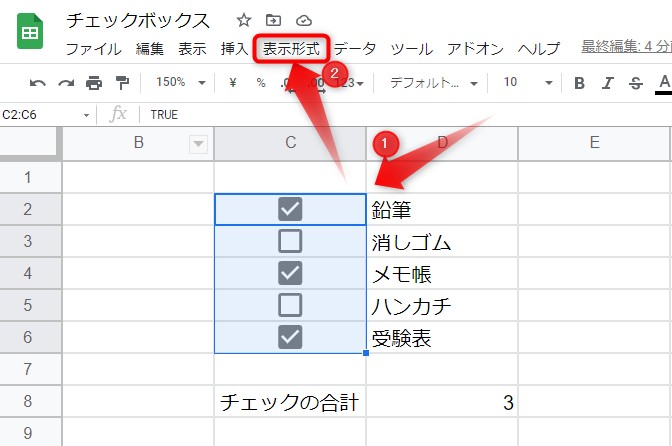
Task: Open column B dropdown arrow
Action: pyautogui.click(x=198, y=144)
